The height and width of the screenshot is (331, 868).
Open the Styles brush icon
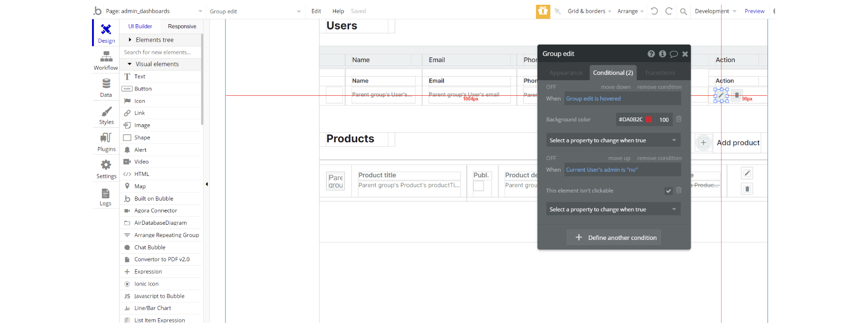[x=106, y=114]
